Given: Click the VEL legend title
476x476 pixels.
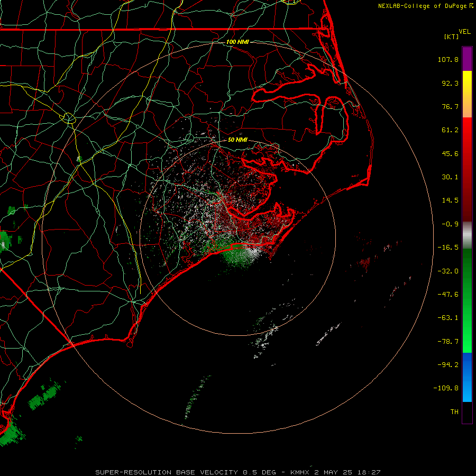Looking at the screenshot, I should point(464,32).
